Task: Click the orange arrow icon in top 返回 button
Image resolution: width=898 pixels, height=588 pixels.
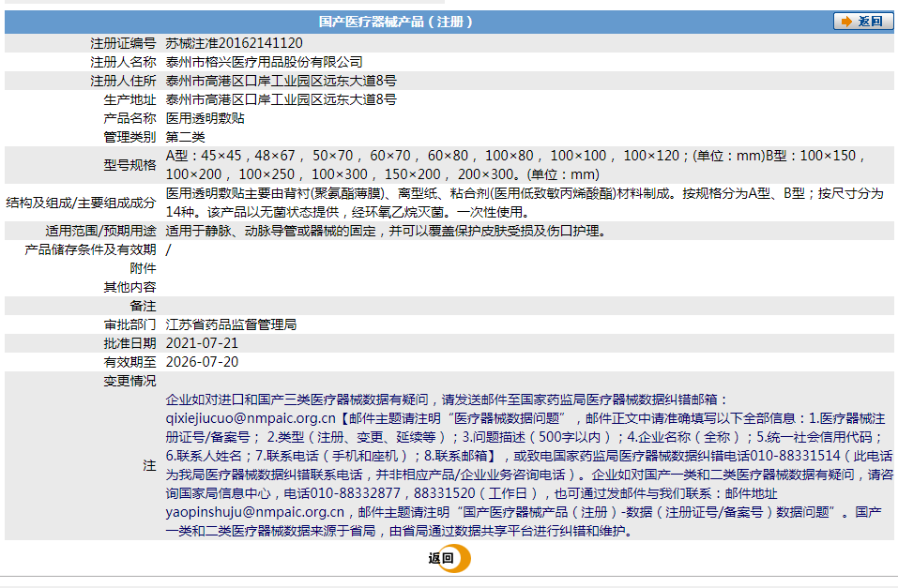Action: 845,22
